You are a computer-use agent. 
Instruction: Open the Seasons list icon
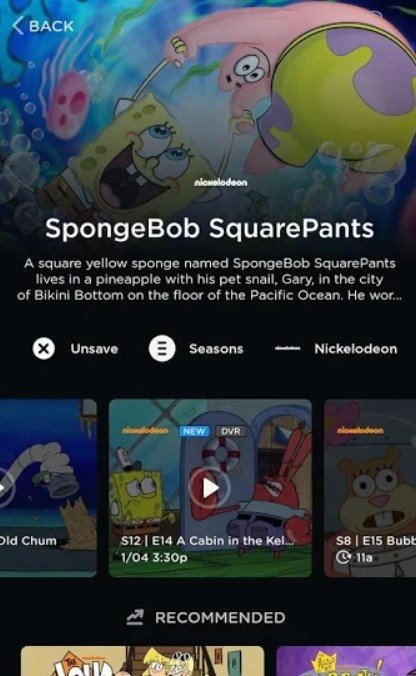pos(162,348)
